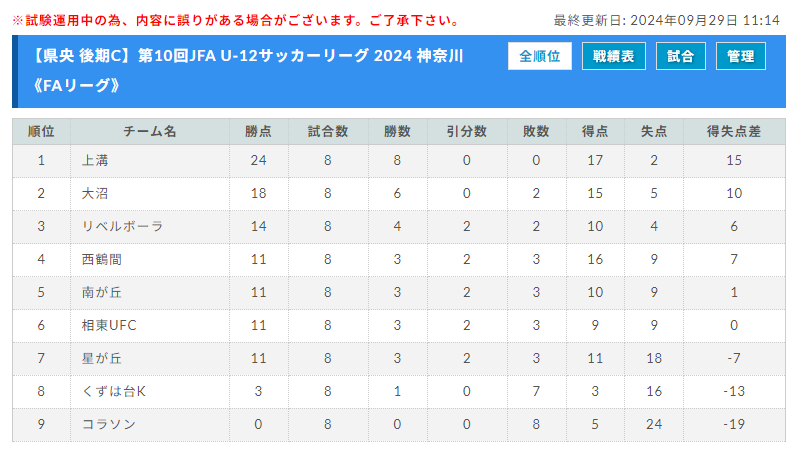Click the 試合数 column header
The image size is (799, 457).
point(328,131)
